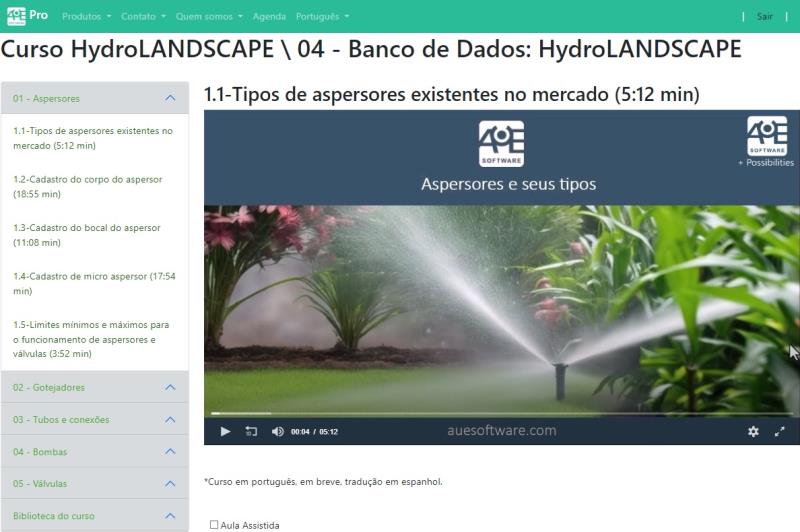
Task: Click the Sair logout link
Action: point(764,16)
